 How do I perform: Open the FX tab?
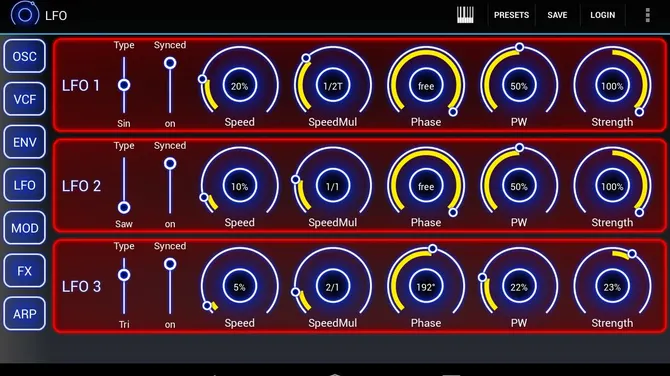(x=24, y=271)
